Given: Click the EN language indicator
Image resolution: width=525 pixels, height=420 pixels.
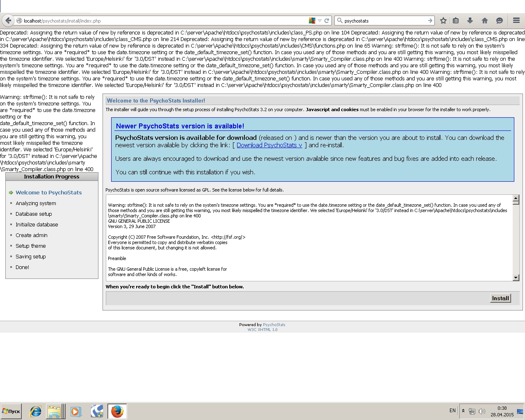Looking at the screenshot, I should coord(452,411).
